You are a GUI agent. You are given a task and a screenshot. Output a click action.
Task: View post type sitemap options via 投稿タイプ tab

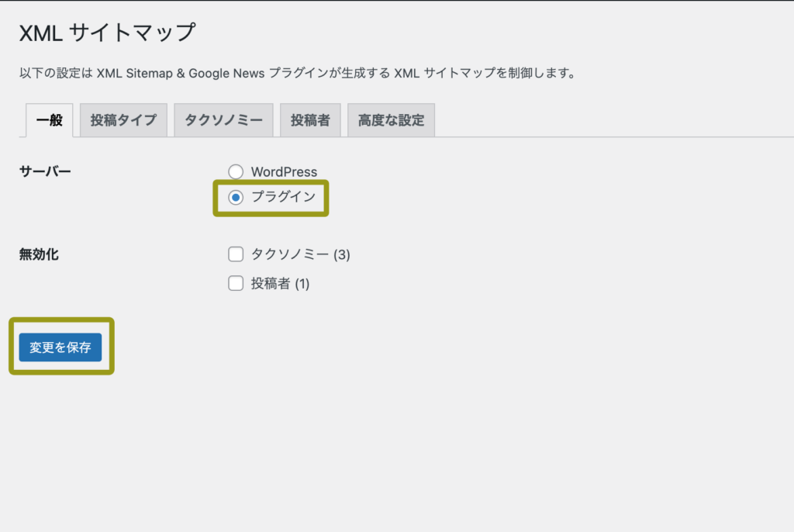click(123, 120)
